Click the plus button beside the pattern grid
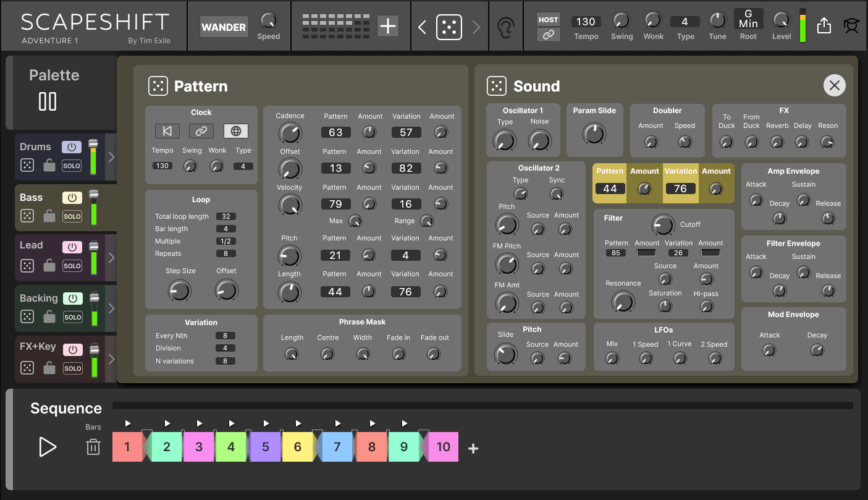868x500 pixels. coord(388,26)
